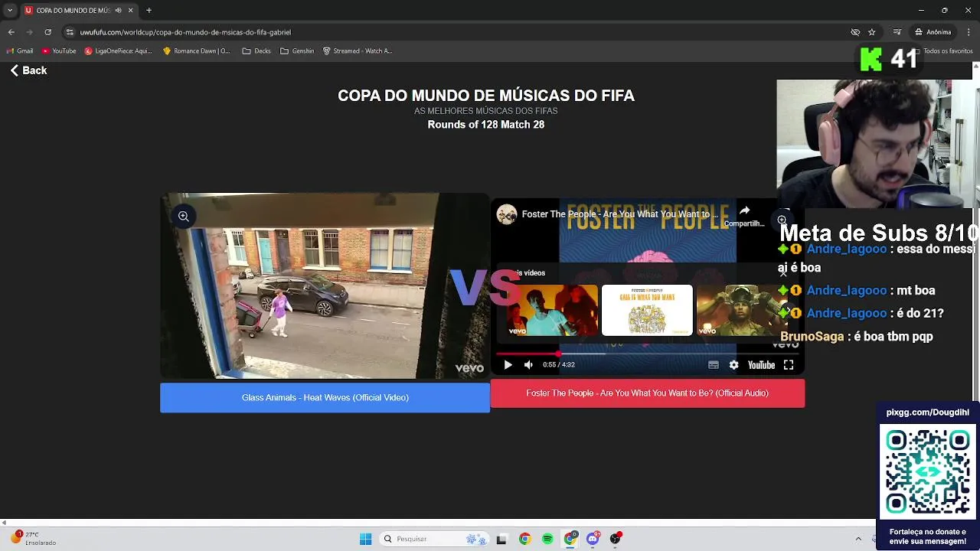Select the middle suggested video with white cover
The image size is (980, 551).
647,311
